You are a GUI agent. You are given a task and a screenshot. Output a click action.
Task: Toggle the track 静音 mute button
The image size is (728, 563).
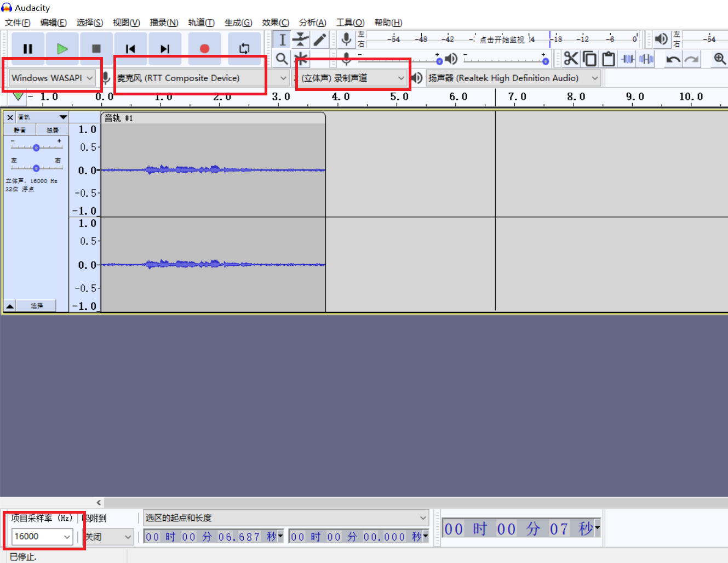coord(20,130)
